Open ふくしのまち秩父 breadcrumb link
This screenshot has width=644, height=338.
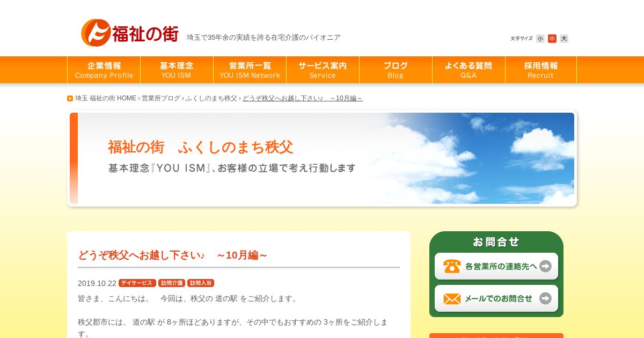[x=211, y=98]
